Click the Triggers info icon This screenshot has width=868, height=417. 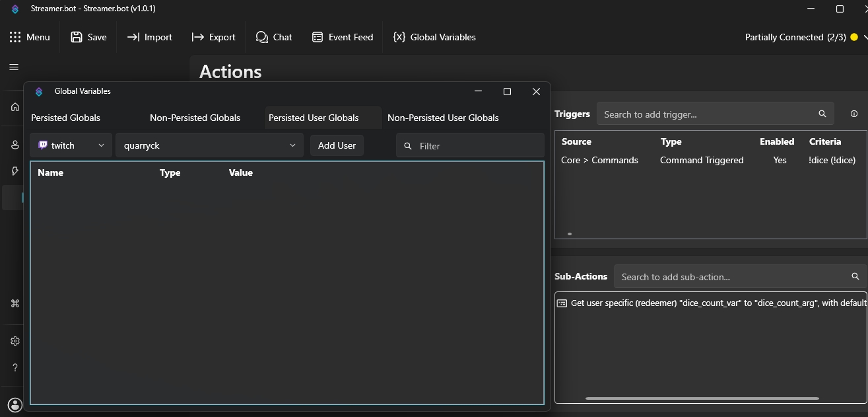(x=854, y=114)
